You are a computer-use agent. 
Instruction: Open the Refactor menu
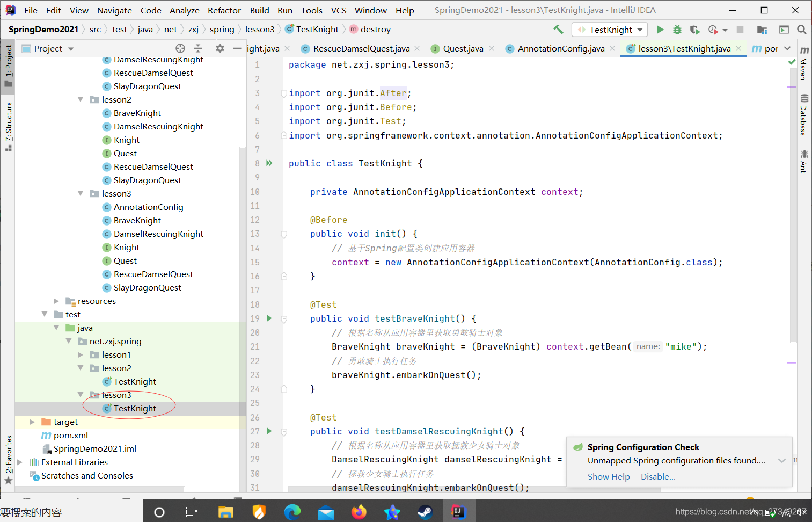[x=224, y=10]
